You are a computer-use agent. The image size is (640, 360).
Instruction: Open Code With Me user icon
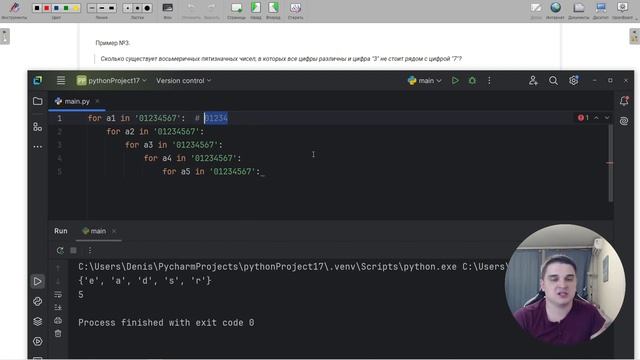click(533, 80)
